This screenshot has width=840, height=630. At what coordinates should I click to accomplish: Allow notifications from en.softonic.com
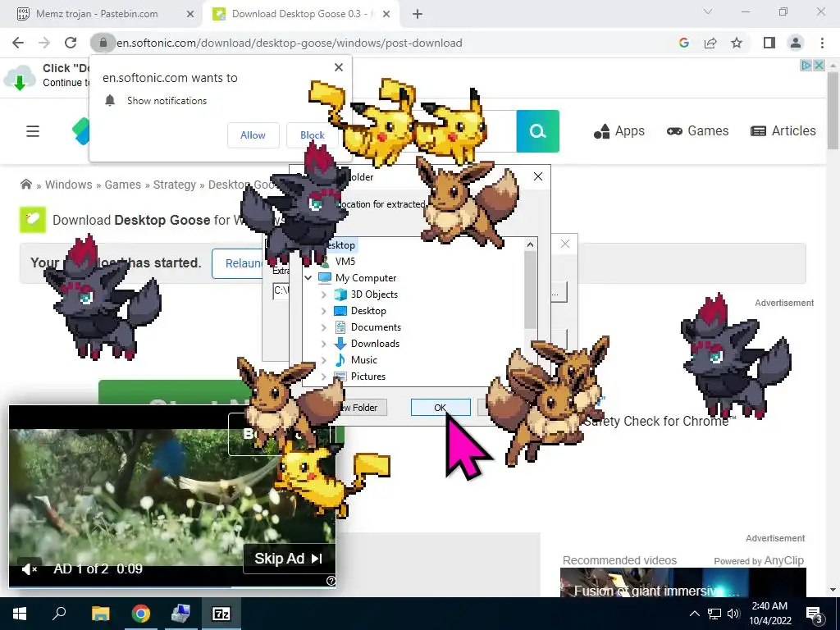coord(253,135)
